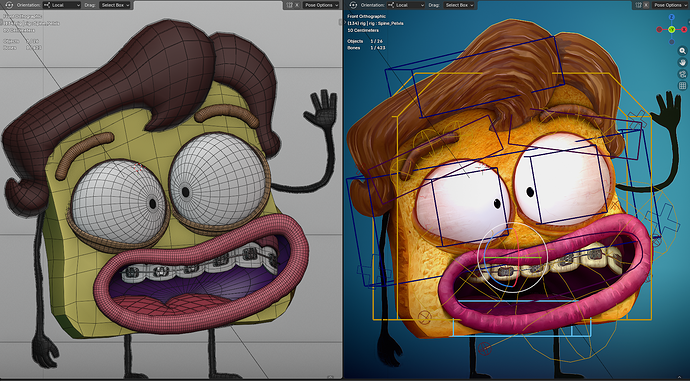
Task: Open the Local orientation dropdown in right viewport
Action: [406, 5]
